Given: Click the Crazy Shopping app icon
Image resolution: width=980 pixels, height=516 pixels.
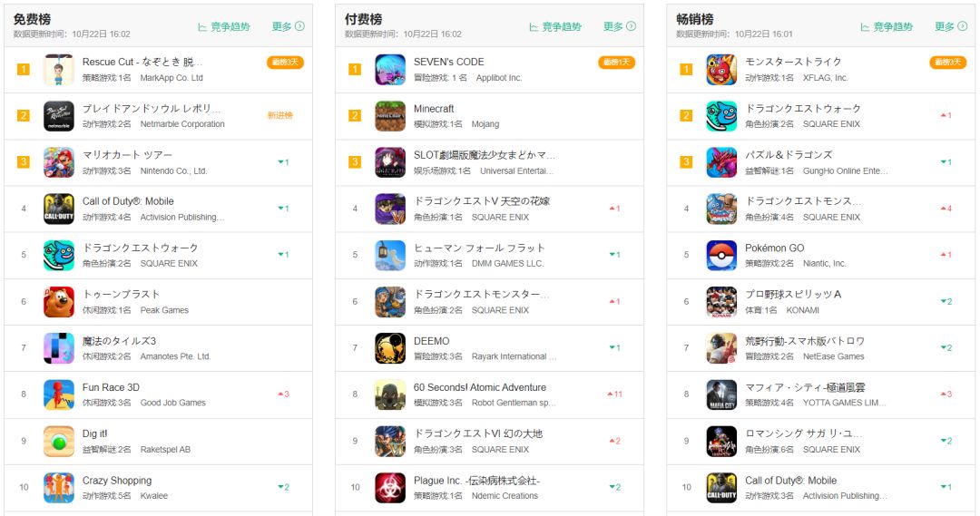Looking at the screenshot, I should coord(59,488).
